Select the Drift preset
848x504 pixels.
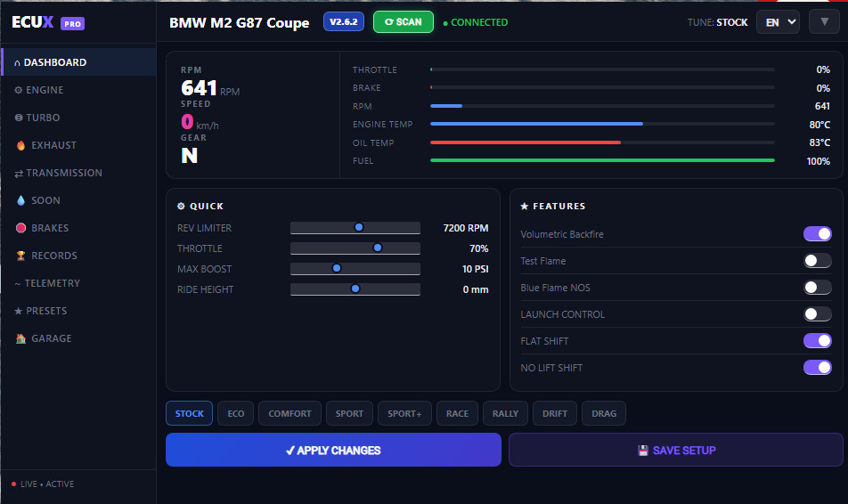click(x=555, y=413)
